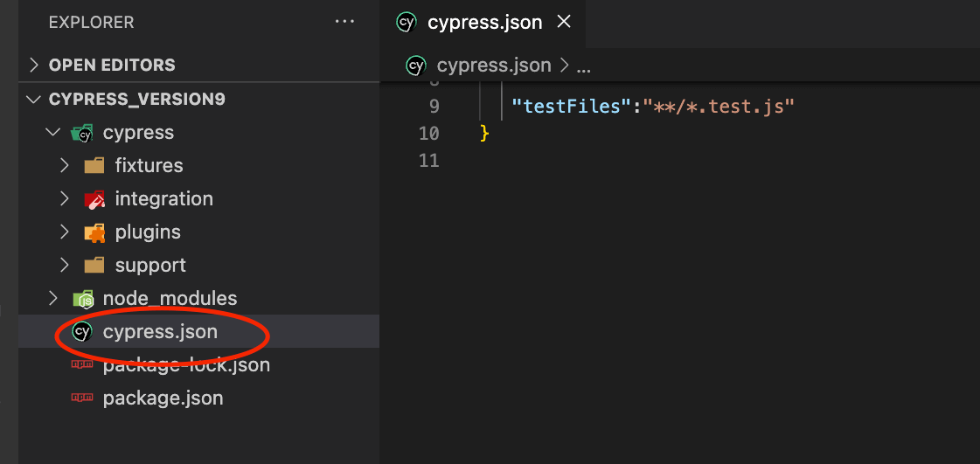
Task: Expand the integration folder chevron
Action: [65, 198]
